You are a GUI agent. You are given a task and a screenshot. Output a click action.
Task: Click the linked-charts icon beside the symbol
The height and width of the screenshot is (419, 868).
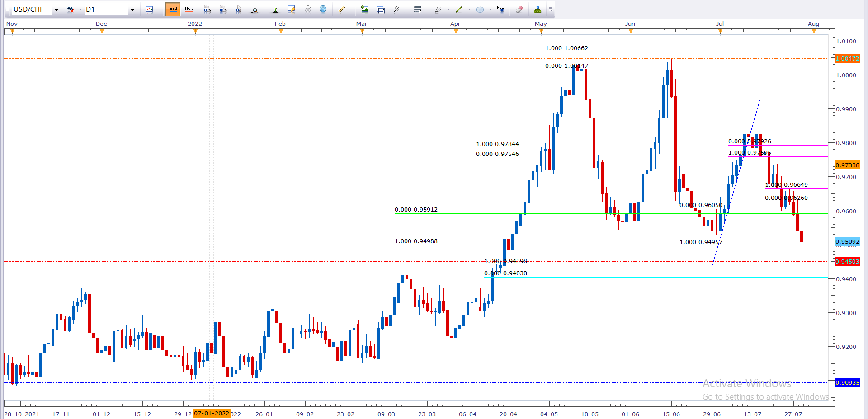71,9
